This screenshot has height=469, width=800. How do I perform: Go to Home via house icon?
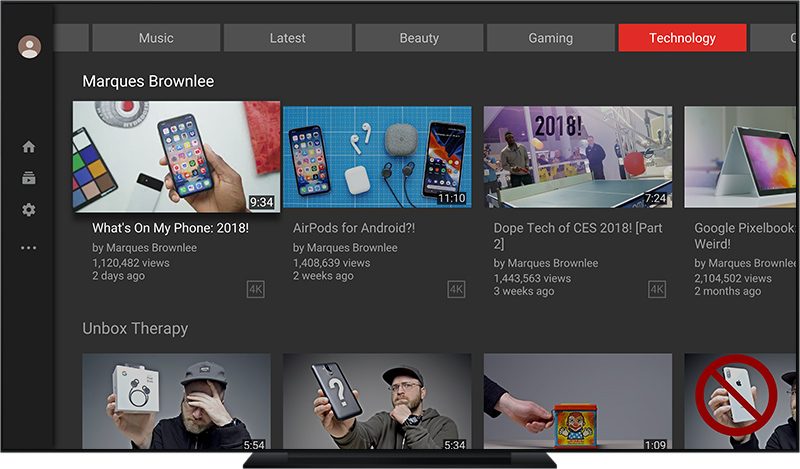pos(29,147)
